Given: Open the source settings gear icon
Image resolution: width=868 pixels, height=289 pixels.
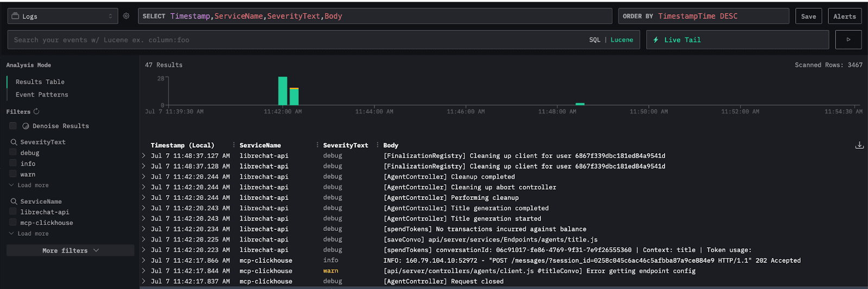Looking at the screenshot, I should [126, 16].
